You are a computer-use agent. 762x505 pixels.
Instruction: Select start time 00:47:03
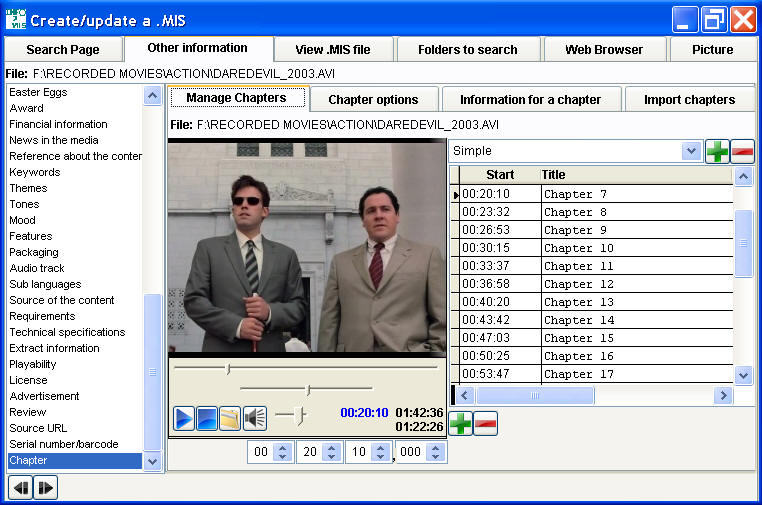point(500,338)
